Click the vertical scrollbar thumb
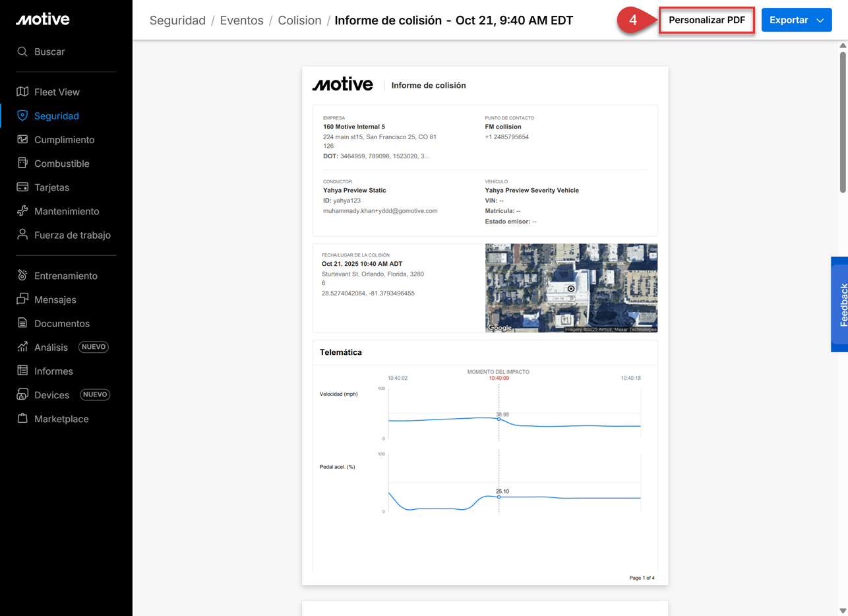Screen dimensions: 848x616 pyautogui.click(x=842, y=122)
